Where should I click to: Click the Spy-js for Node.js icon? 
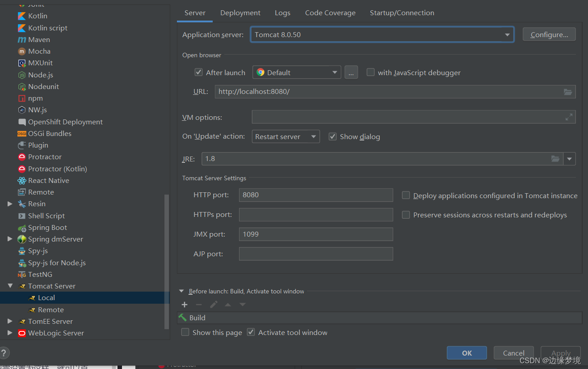(22, 263)
